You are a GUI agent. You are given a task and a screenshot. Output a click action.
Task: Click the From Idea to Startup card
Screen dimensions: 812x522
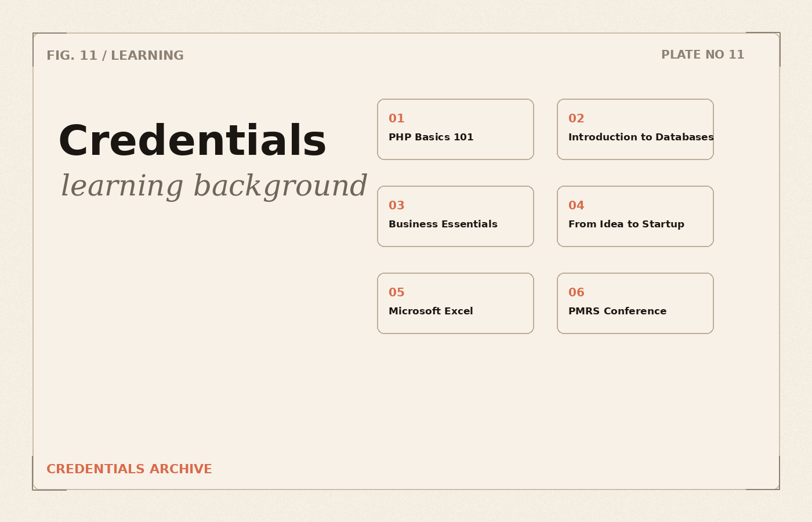pos(635,216)
